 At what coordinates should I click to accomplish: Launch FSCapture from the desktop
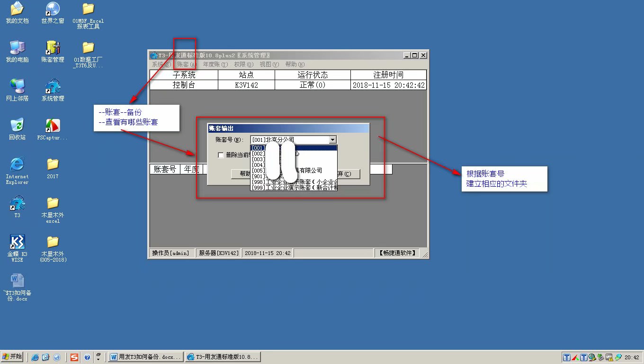click(x=53, y=126)
